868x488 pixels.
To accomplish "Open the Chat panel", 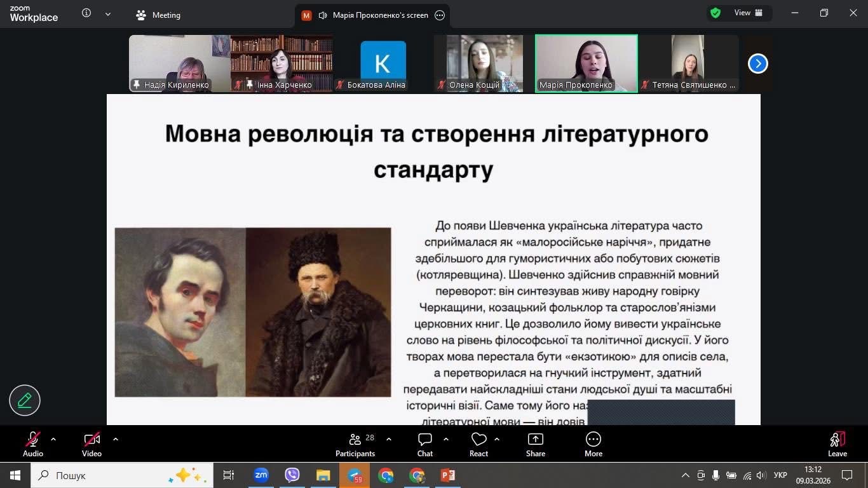I will pos(424,444).
